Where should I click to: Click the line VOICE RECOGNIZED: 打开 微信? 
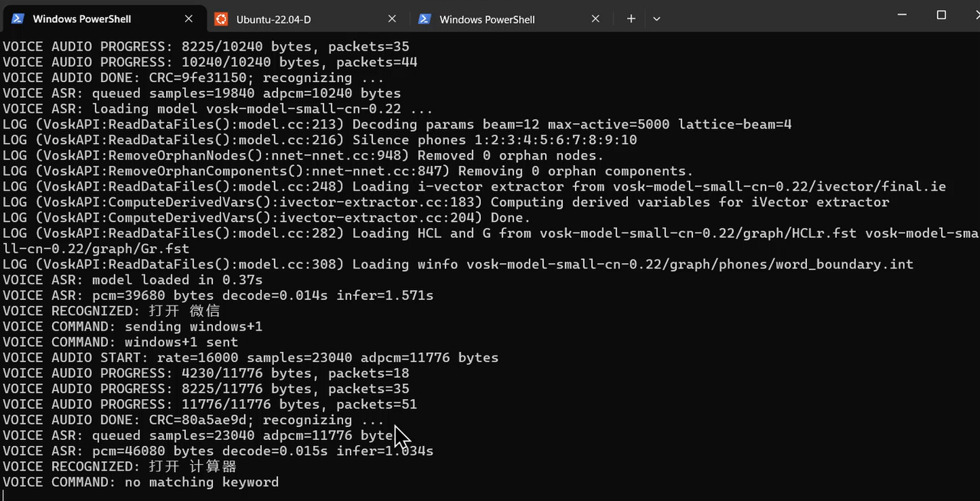[111, 311]
